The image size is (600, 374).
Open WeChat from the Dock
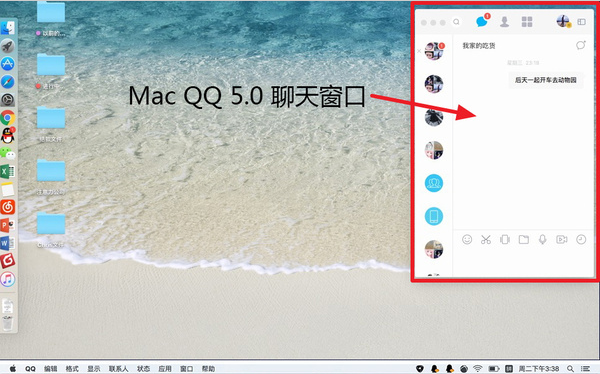(7, 153)
